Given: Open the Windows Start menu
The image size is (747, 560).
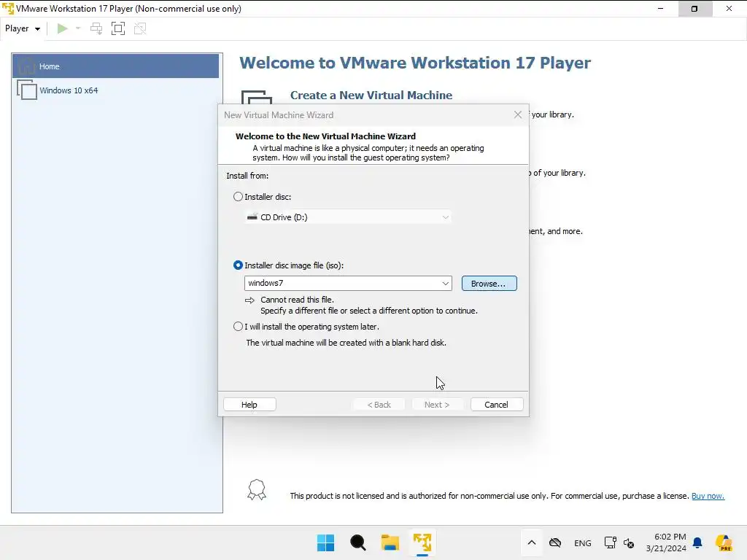Looking at the screenshot, I should [326, 542].
